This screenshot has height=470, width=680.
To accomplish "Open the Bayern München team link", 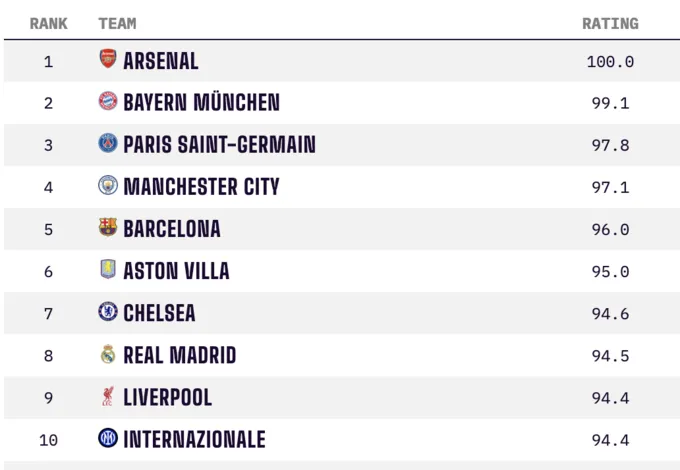I will pyautogui.click(x=201, y=103).
